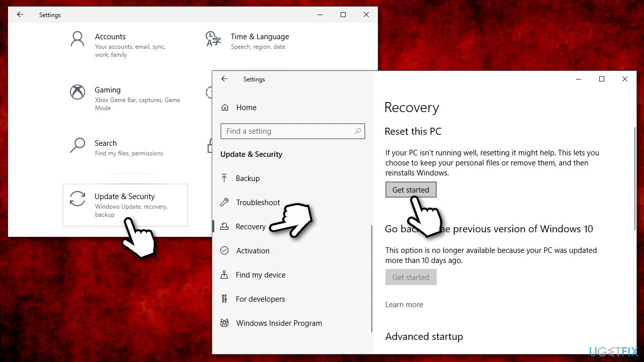Open the Learn more link
The image size is (644, 362).
(x=404, y=304)
